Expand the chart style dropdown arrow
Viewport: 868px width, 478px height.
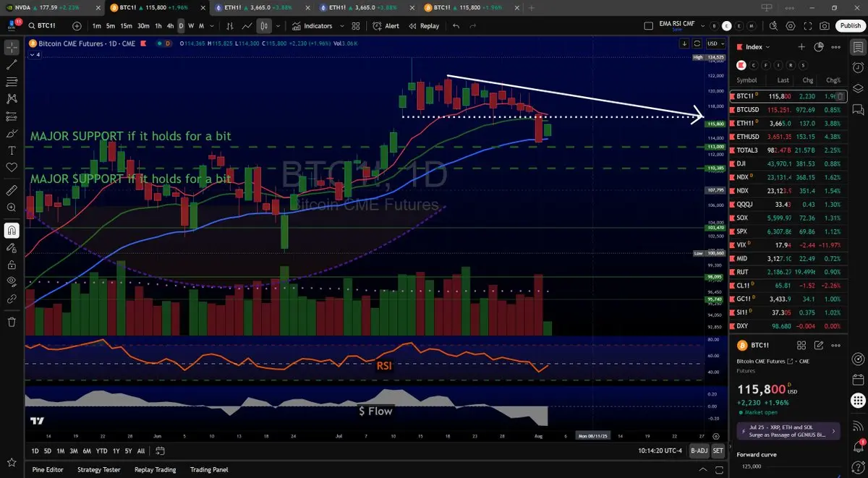277,26
